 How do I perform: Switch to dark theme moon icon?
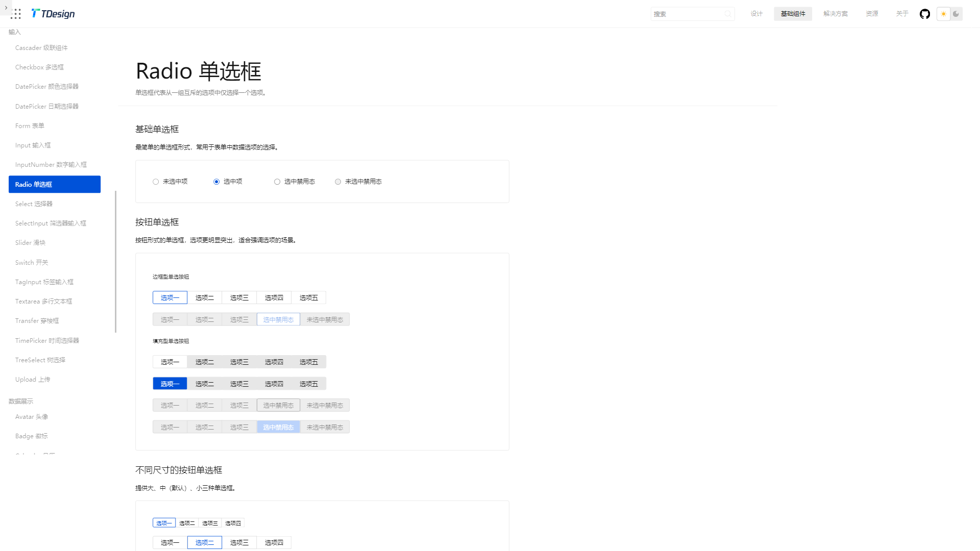(956, 14)
